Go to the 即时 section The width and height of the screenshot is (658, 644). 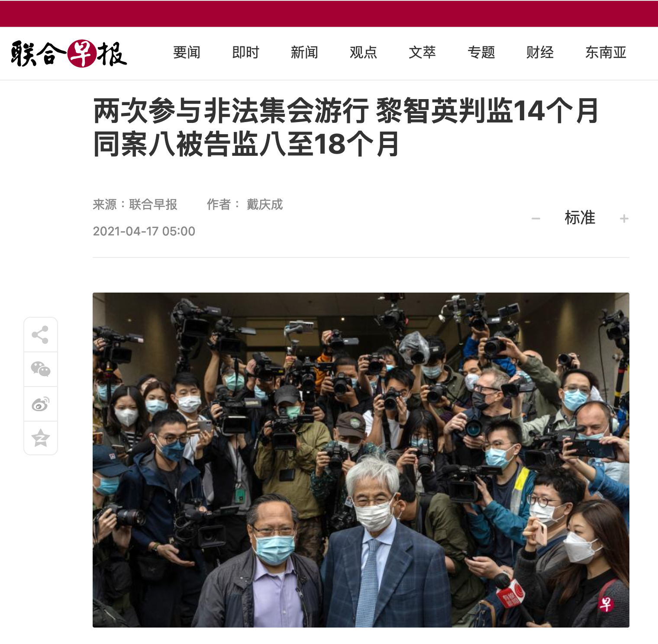[245, 52]
